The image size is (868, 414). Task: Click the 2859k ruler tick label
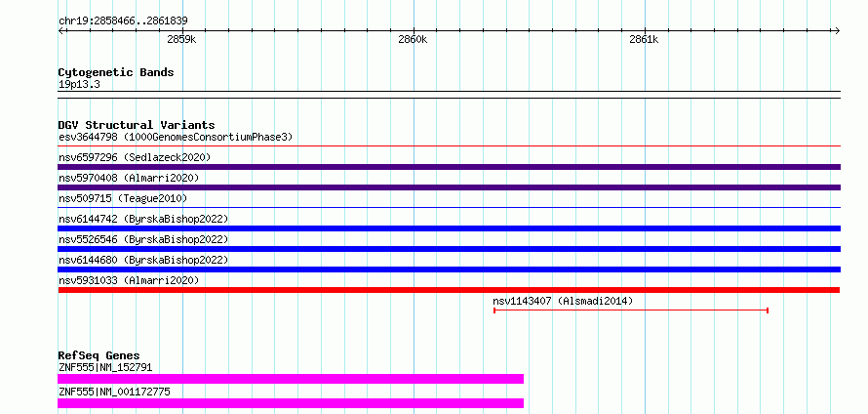[181, 39]
